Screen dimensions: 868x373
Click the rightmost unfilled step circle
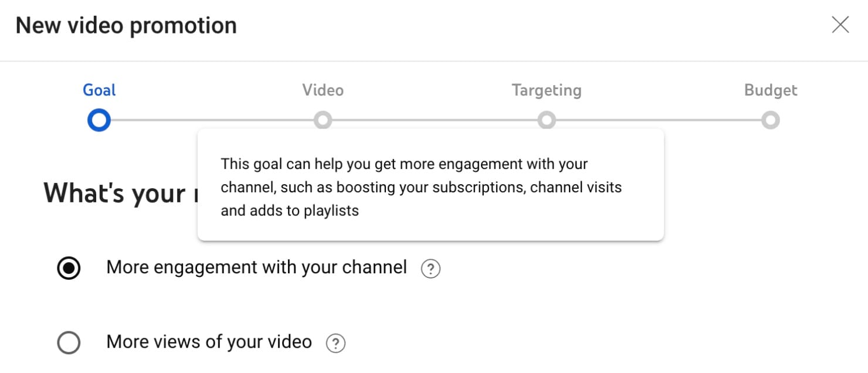point(771,120)
